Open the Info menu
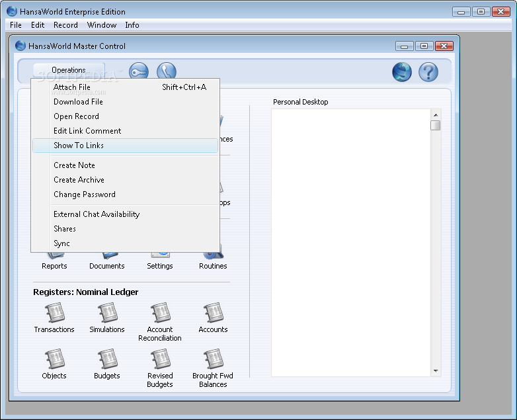 [x=132, y=25]
